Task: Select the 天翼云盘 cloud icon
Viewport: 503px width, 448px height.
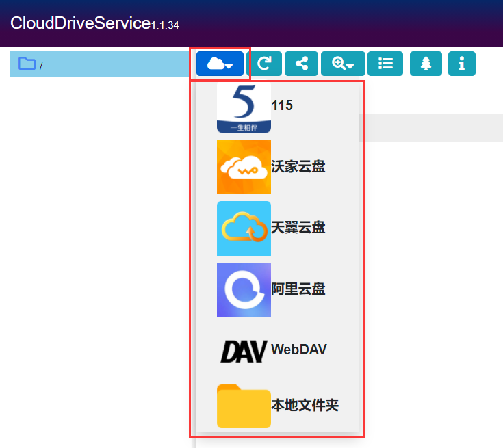Action: (x=244, y=228)
